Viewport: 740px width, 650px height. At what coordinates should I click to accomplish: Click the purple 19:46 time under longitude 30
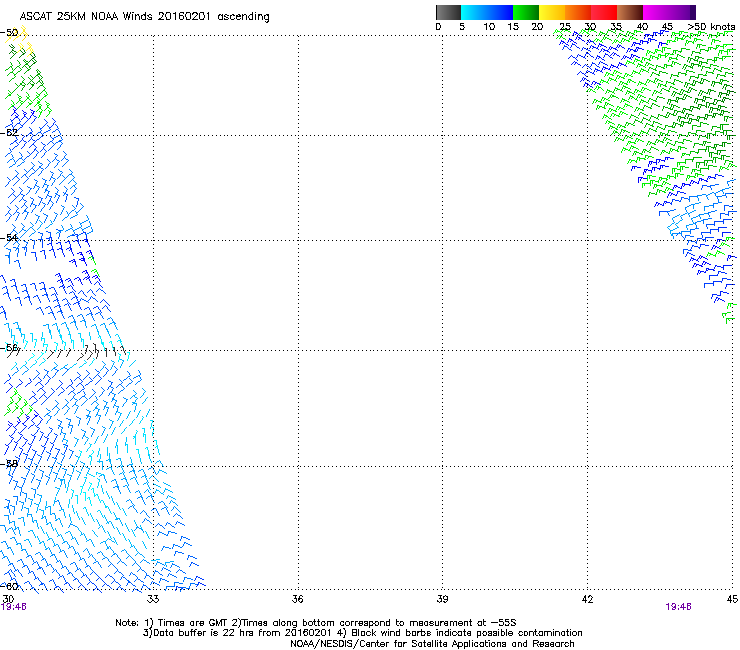pyautogui.click(x=14, y=607)
